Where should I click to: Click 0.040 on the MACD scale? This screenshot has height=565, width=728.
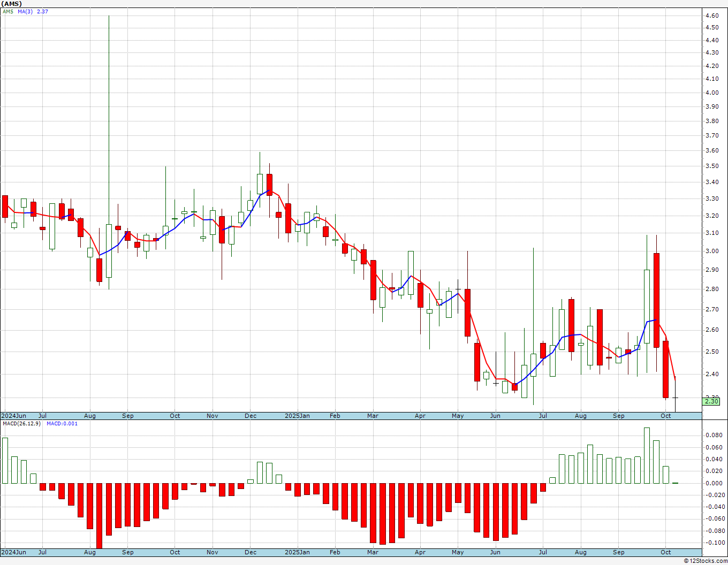[x=714, y=460]
